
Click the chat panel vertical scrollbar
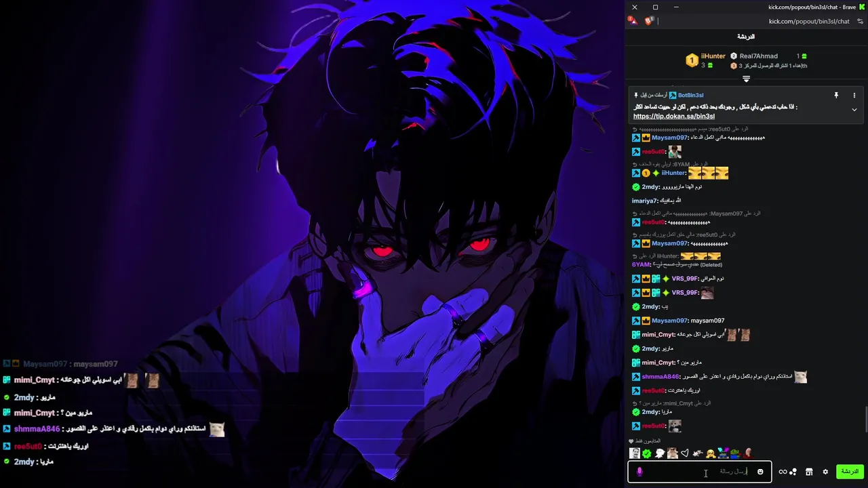point(866,420)
